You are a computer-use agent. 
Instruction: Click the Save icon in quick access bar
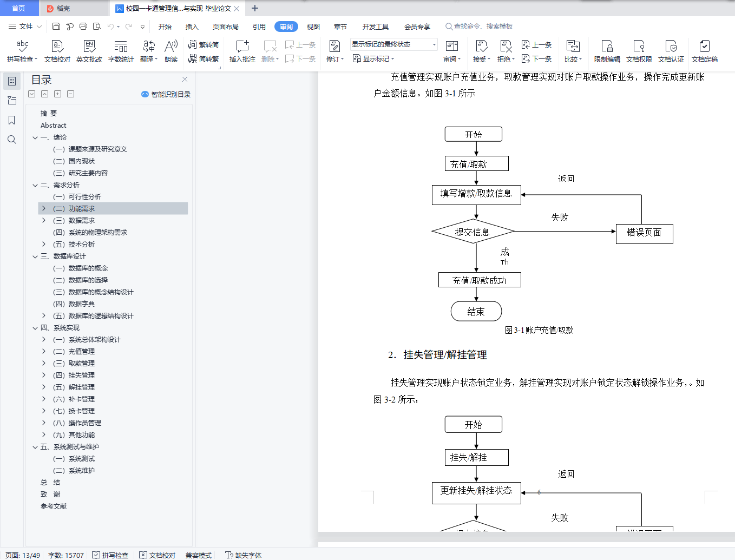56,26
